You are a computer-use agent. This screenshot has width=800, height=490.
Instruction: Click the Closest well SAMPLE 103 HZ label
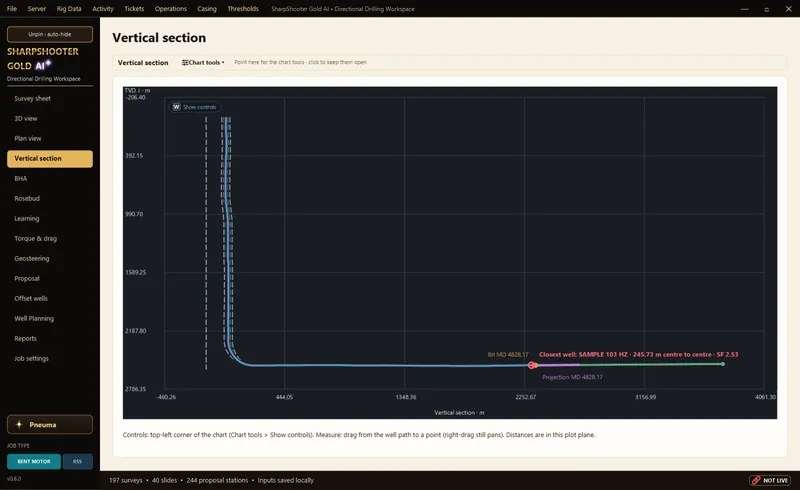coord(639,354)
